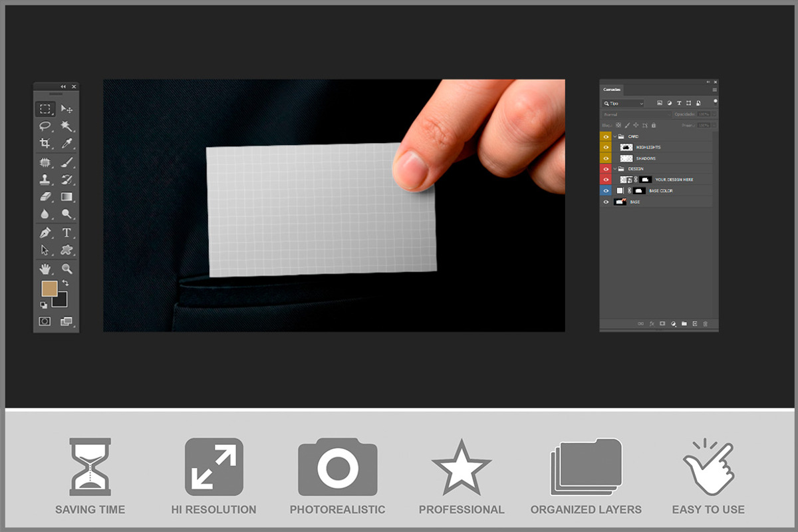Select the Move tool

(66, 108)
